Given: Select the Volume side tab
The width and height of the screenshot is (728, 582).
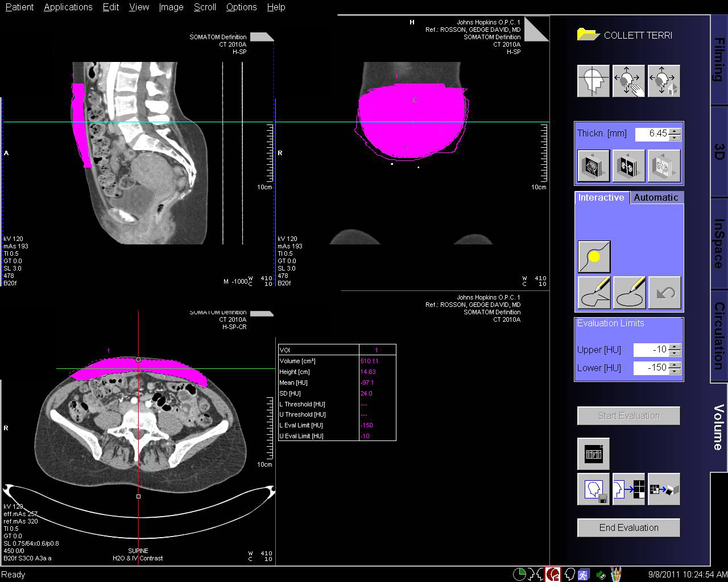Looking at the screenshot, I should (719, 427).
